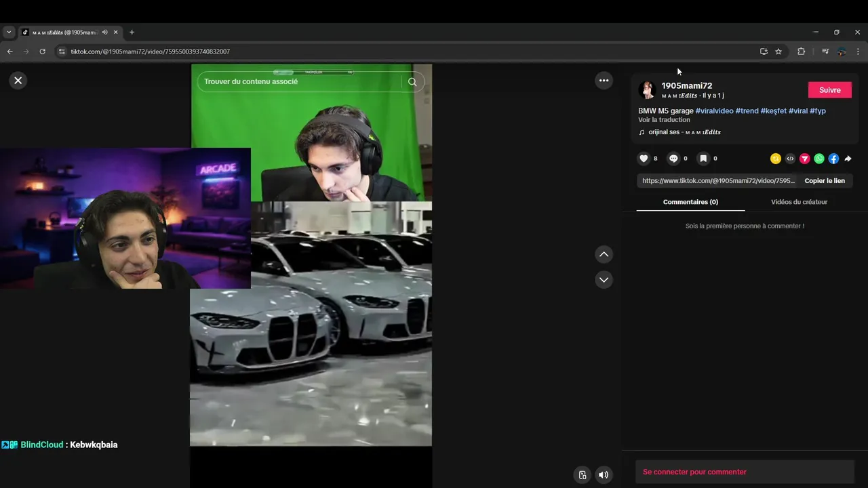Open the 1905mami72 username link

click(x=687, y=85)
